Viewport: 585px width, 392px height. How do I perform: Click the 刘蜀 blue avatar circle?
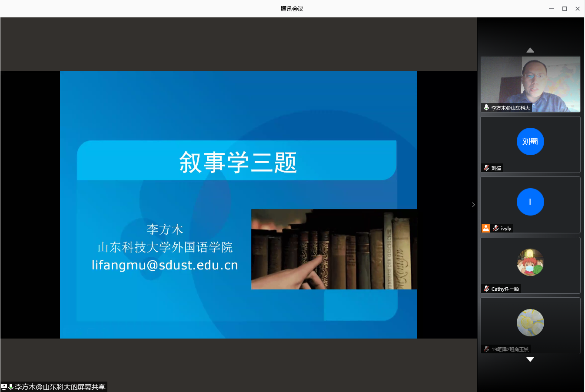click(x=530, y=142)
